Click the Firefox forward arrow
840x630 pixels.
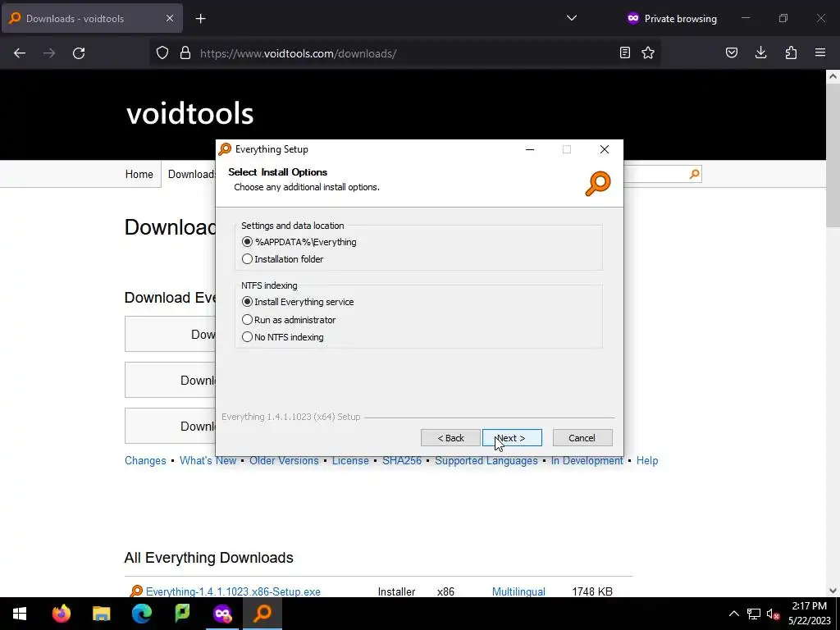pyautogui.click(x=49, y=53)
